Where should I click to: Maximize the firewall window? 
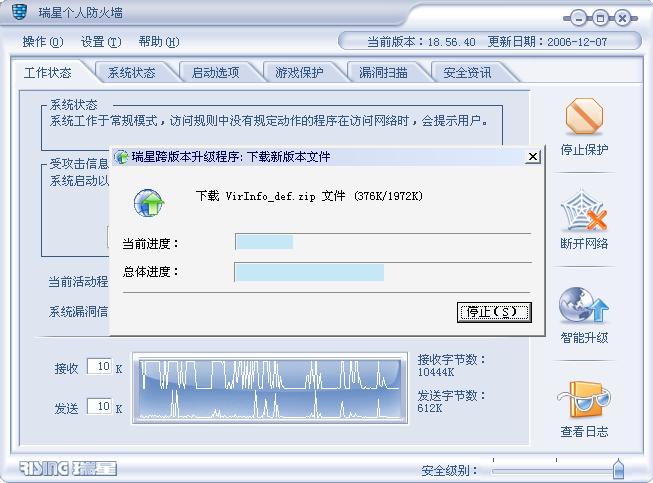point(600,18)
